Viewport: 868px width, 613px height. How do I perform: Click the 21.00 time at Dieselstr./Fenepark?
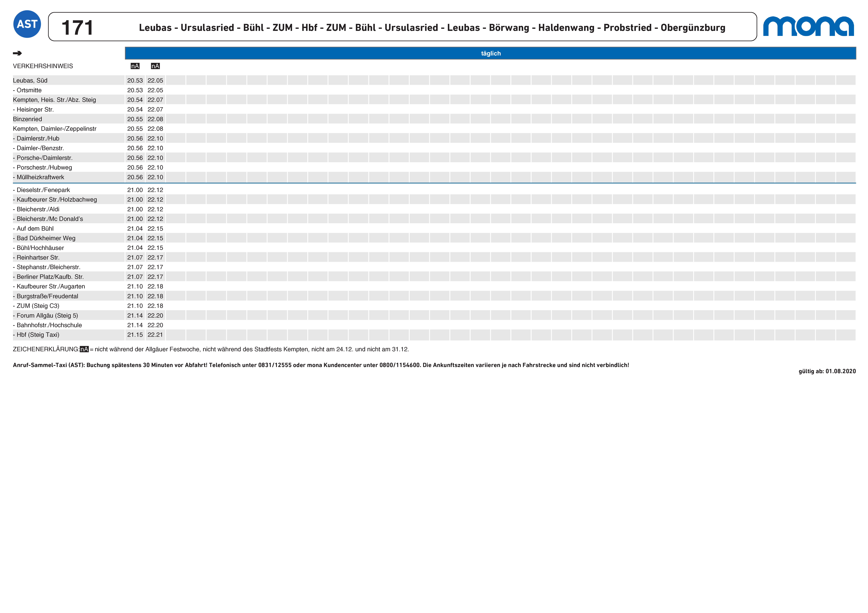[135, 190]
